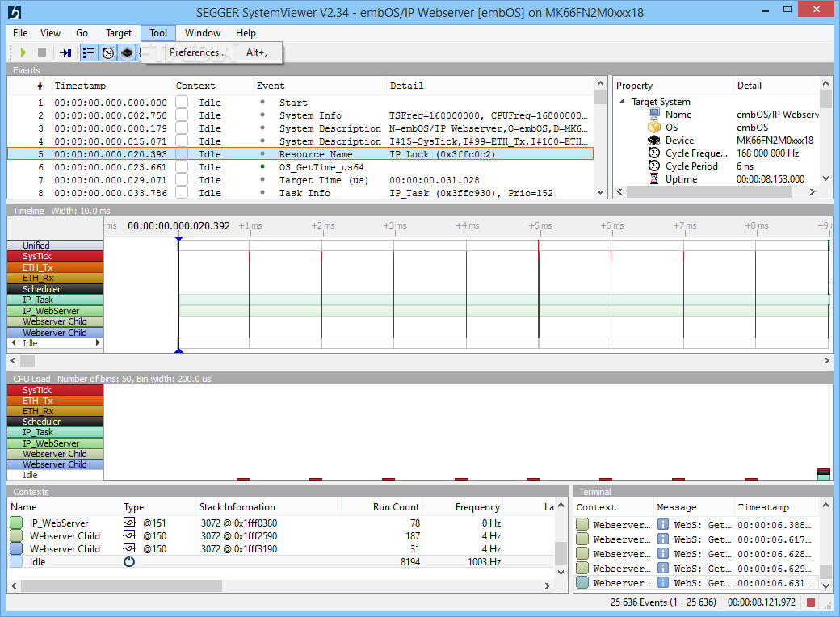The image size is (840, 617).
Task: Toggle context box of event 5 Resource Name
Action: point(182,153)
